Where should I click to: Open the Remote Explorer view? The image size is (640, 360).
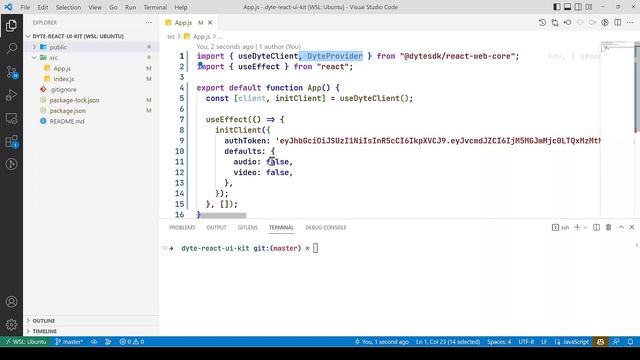11,118
